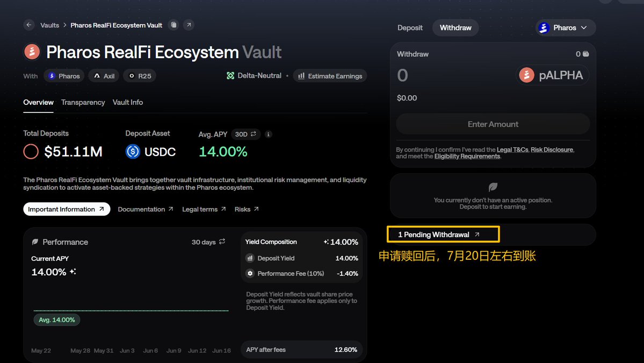Open the Legal terms link
The image size is (644, 363).
[x=204, y=209]
